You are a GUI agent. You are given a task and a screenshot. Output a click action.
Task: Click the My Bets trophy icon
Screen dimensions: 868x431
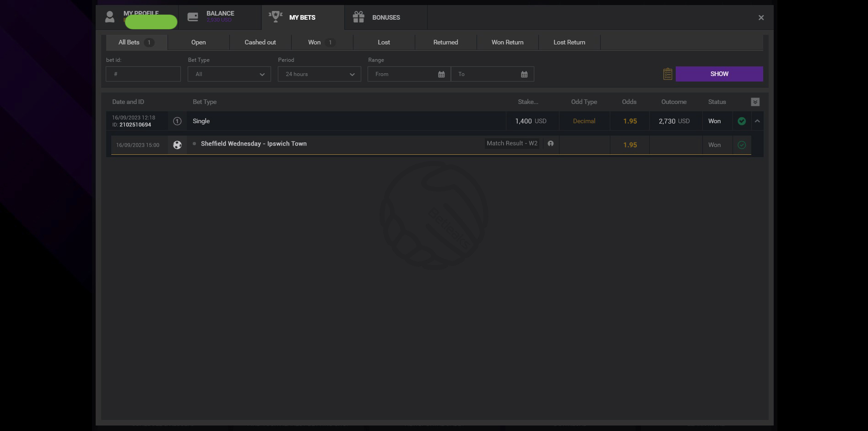276,16
